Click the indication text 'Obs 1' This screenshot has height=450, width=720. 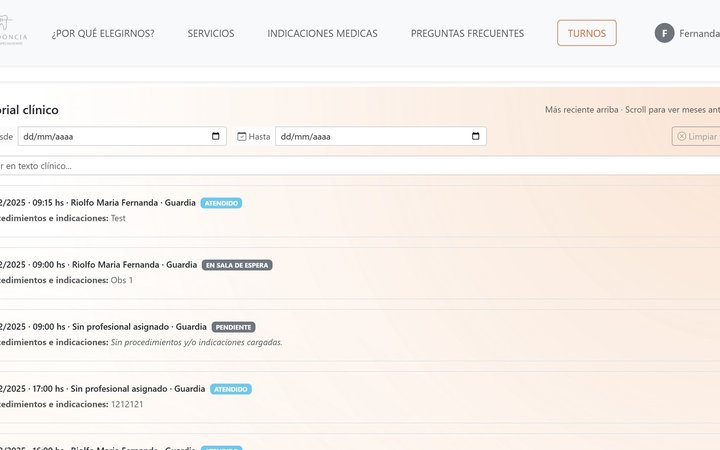tap(122, 280)
